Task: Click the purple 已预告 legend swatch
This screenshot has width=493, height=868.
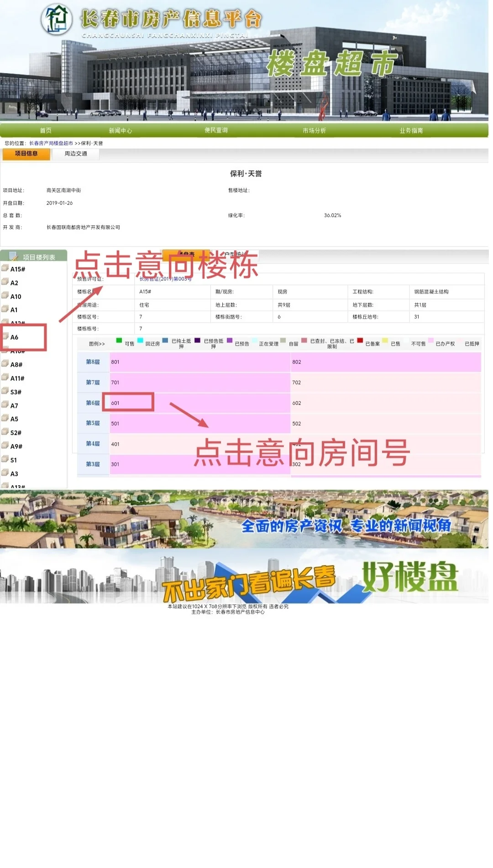Action: [x=230, y=340]
